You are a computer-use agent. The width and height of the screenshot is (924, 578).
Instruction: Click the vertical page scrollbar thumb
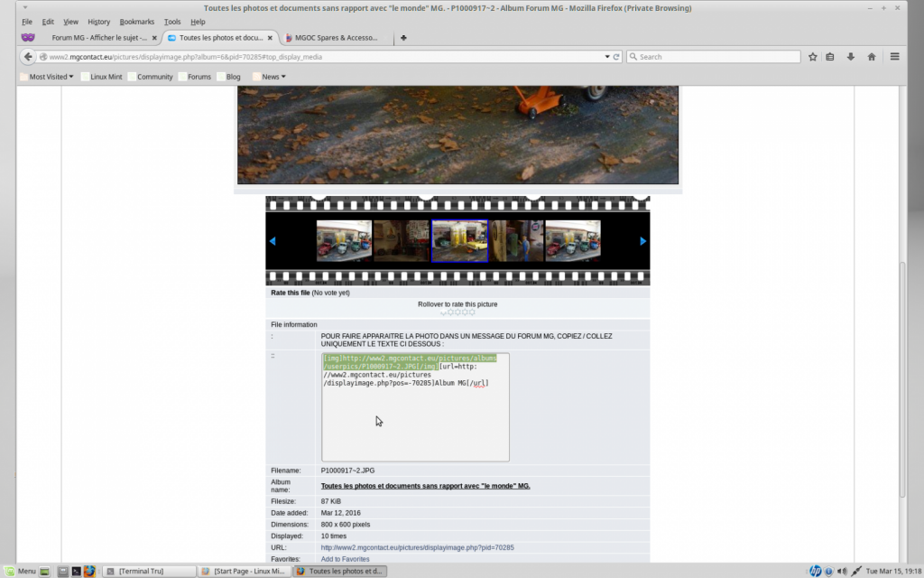pyautogui.click(x=902, y=378)
